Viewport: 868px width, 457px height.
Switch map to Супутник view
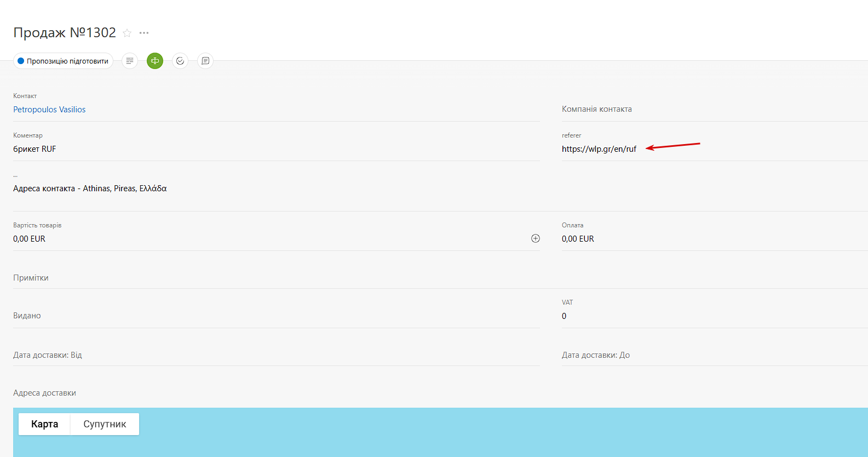[x=105, y=424]
